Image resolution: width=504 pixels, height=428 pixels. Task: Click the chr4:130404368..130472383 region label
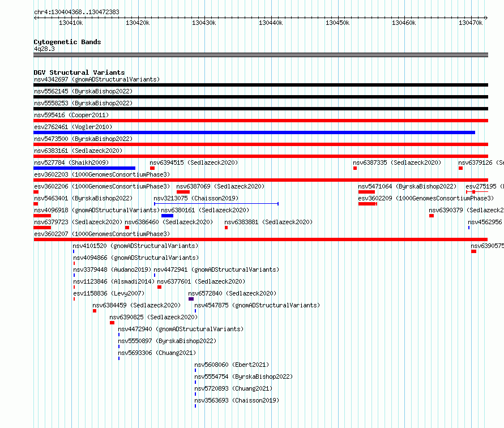pyautogui.click(x=76, y=12)
